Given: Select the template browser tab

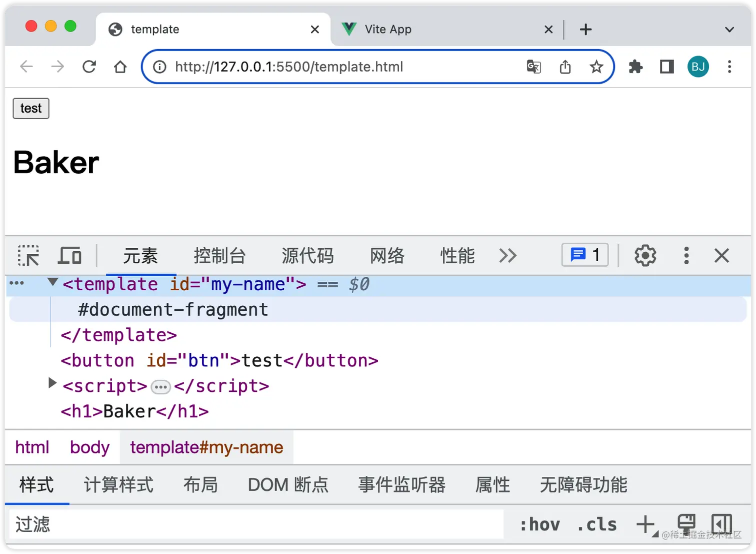Looking at the screenshot, I should click(x=212, y=30).
